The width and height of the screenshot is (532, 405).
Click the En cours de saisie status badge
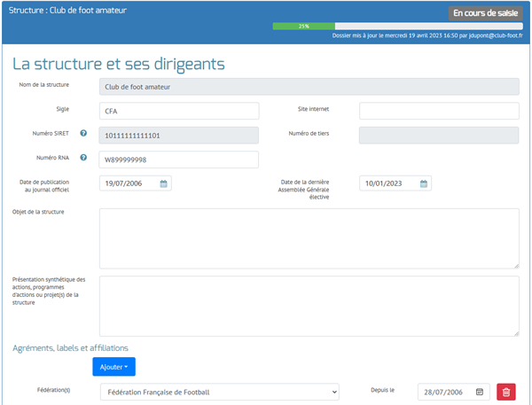pos(485,13)
